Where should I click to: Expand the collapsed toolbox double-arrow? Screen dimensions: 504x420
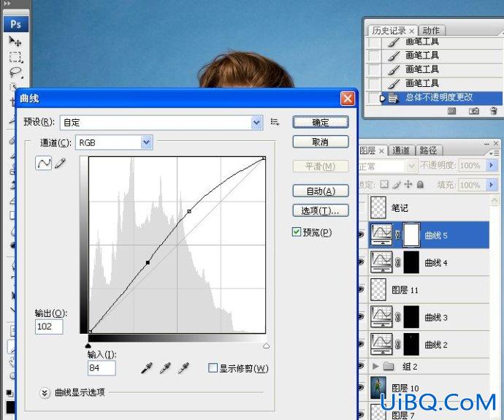point(7,4)
